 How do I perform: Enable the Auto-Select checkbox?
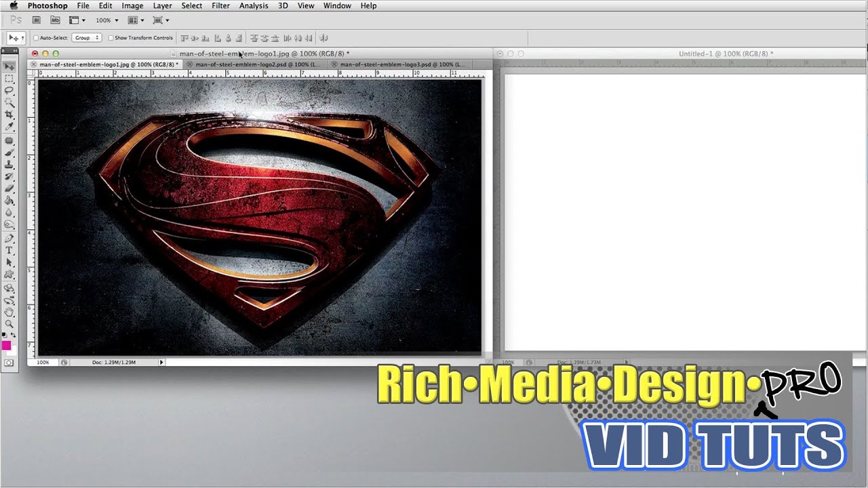pyautogui.click(x=36, y=38)
